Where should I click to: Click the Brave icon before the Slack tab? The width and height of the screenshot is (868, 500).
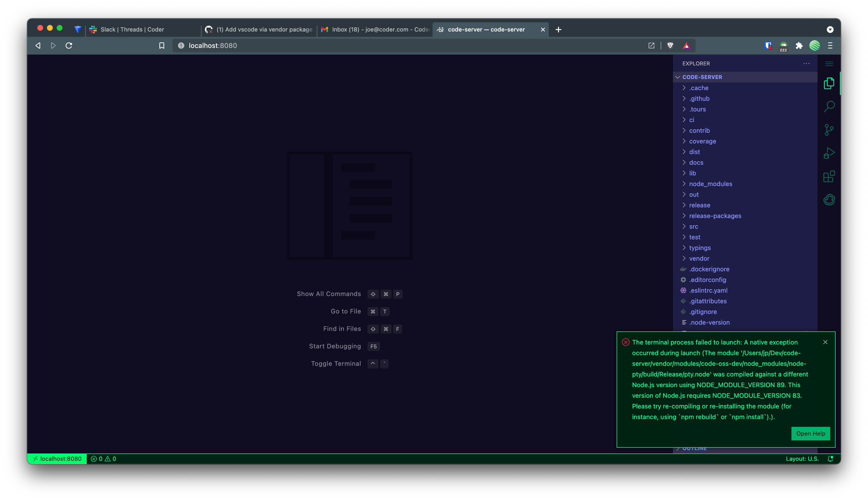pyautogui.click(x=77, y=30)
